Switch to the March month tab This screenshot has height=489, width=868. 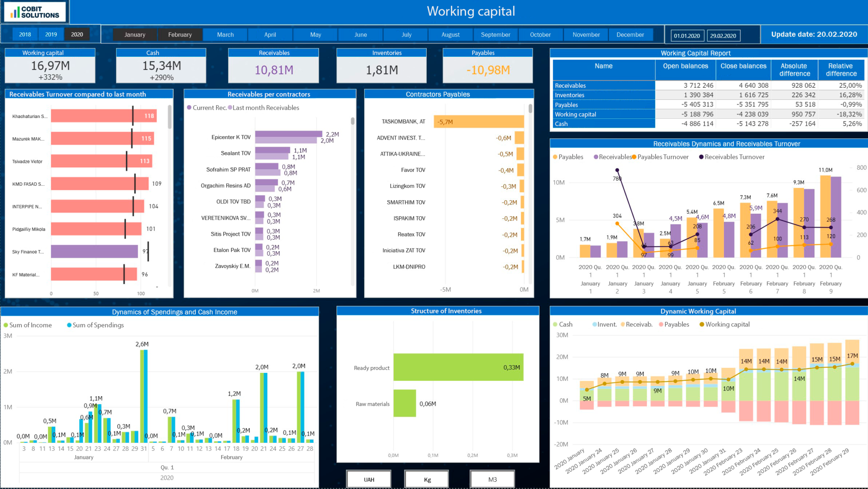pos(225,34)
